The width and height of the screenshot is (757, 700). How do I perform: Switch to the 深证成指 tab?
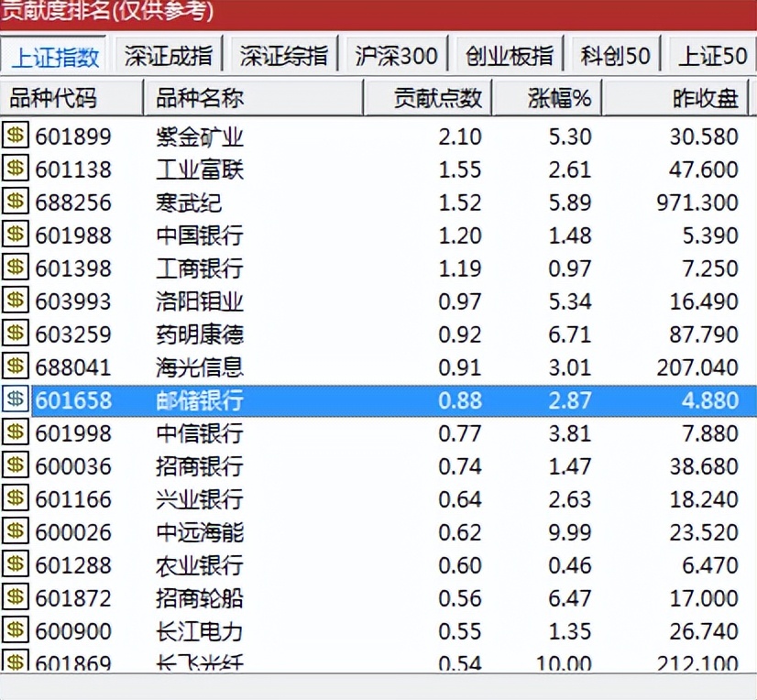point(168,56)
